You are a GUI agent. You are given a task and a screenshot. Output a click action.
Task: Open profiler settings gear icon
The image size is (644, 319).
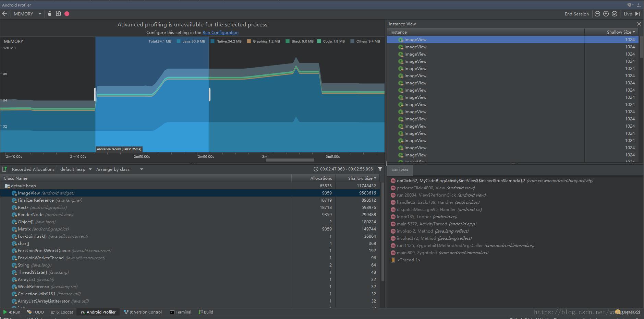click(629, 5)
